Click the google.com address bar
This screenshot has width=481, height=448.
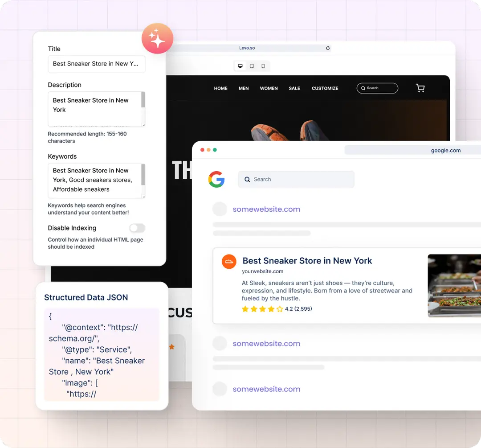412,150
